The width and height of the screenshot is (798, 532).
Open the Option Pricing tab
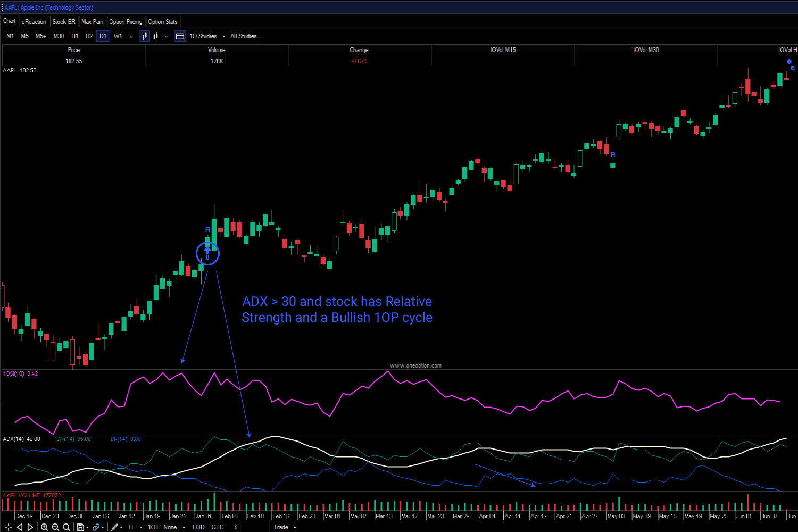pos(126,21)
